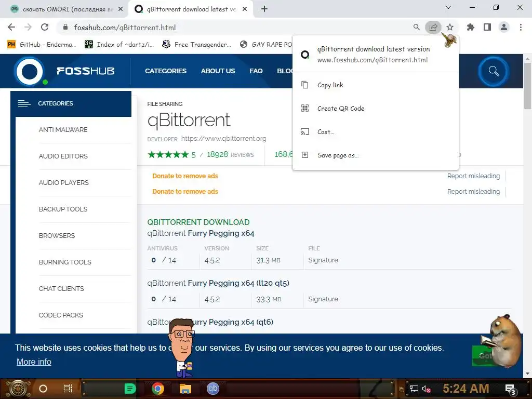Open the BACKUP TOOLS category
Screen dimensions: 532x399
63,209
